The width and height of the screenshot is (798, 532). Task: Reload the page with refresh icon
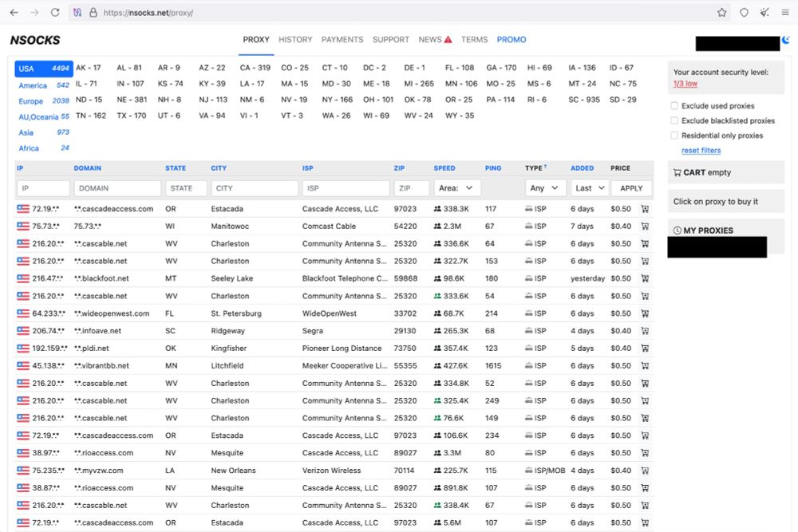[x=55, y=13]
